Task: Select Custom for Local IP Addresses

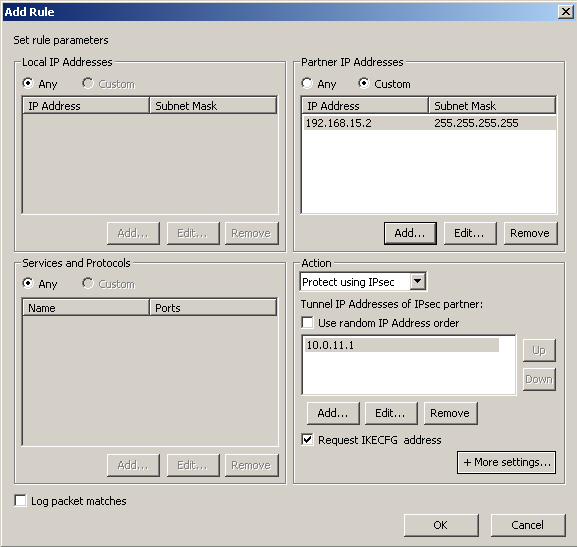Action: tap(88, 84)
